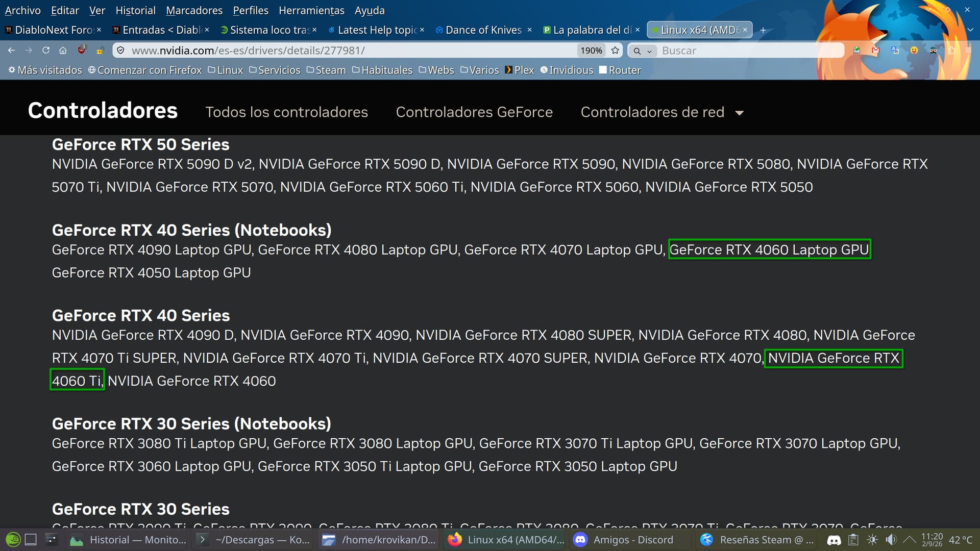Go back to the previous page
980x551 pixels.
coord(12,51)
